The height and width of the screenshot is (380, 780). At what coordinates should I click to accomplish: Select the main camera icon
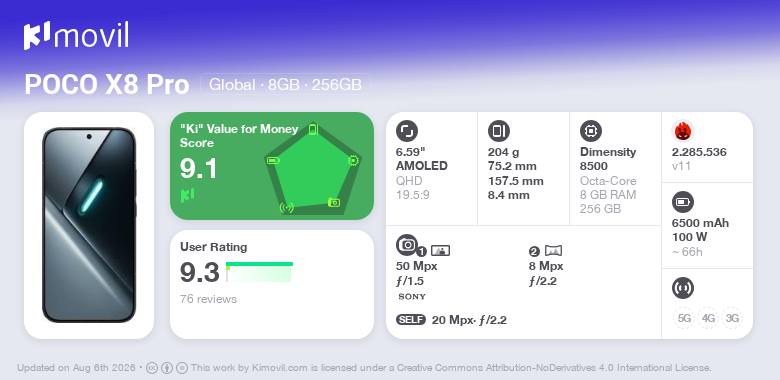407,245
